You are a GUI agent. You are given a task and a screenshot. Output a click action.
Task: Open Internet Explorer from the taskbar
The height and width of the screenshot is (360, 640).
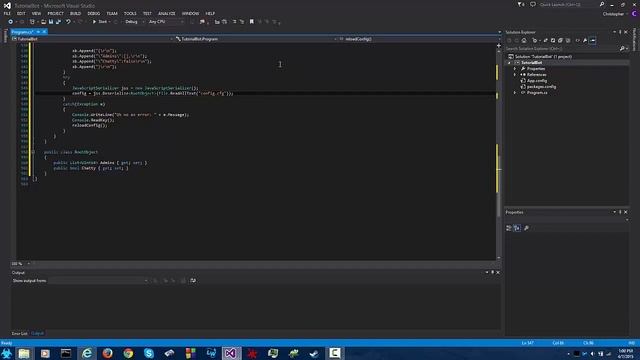[x=87, y=353]
